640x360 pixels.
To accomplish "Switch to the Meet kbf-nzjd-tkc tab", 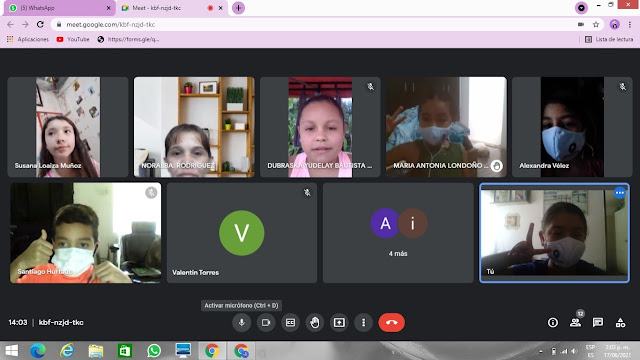I will (x=171, y=8).
